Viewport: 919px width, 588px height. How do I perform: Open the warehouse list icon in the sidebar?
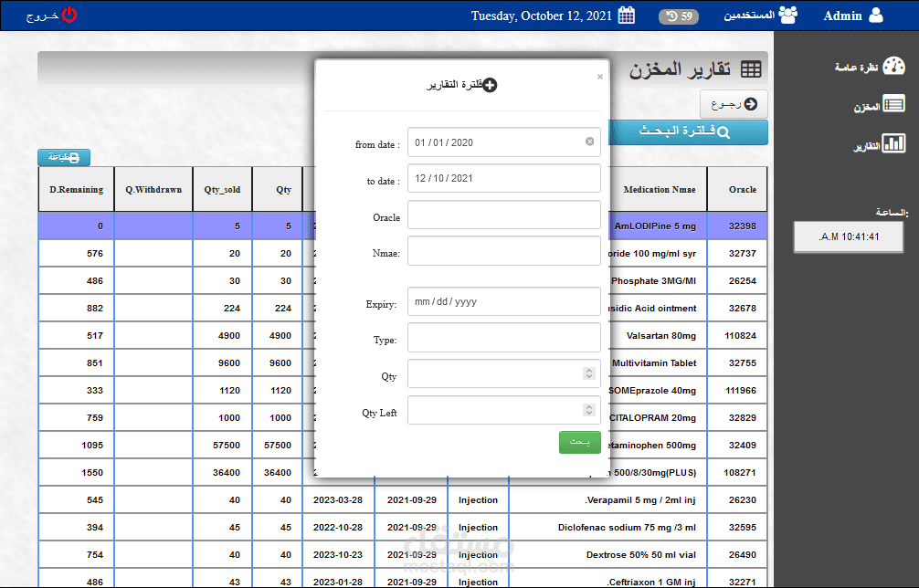[x=894, y=105]
